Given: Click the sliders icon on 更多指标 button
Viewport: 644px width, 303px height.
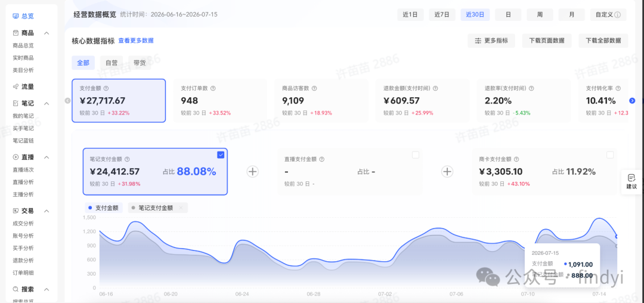Looking at the screenshot, I should [478, 41].
